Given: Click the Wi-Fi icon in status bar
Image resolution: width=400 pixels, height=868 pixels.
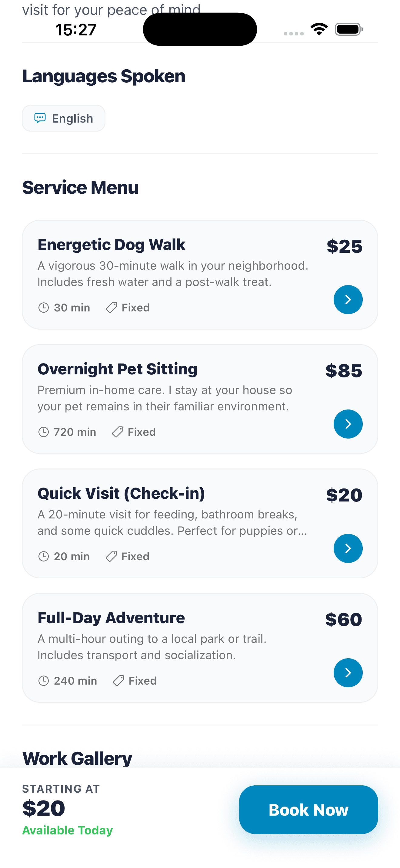Looking at the screenshot, I should pos(319,29).
